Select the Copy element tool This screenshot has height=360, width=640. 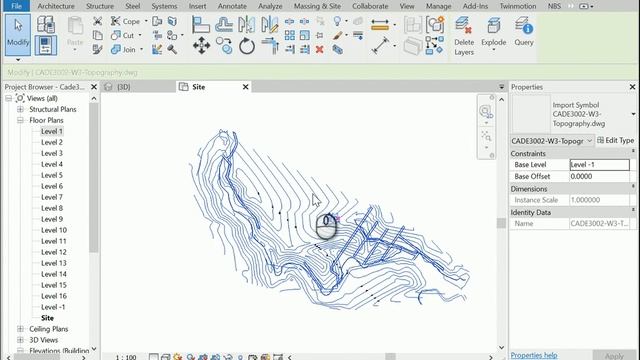pyautogui.click(x=224, y=46)
